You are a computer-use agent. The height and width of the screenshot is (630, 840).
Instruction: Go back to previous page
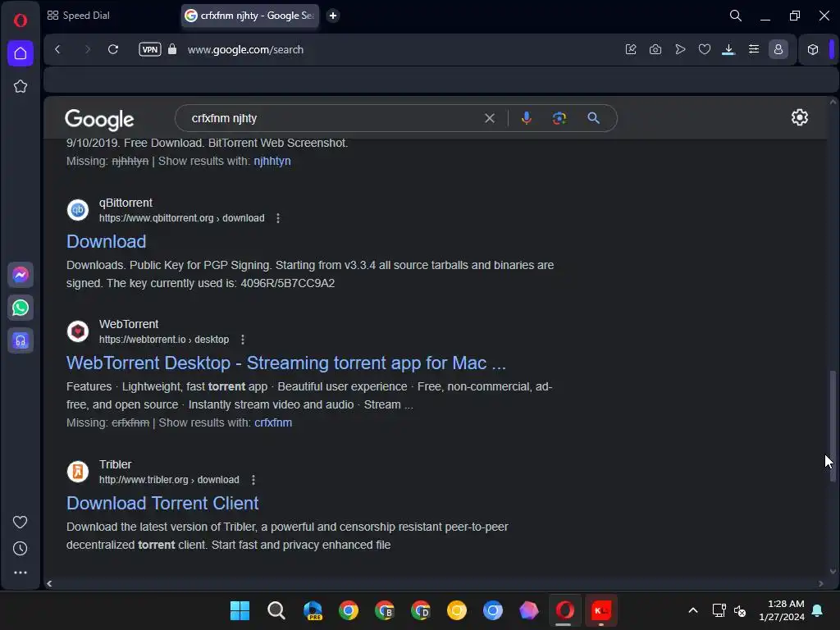58,49
